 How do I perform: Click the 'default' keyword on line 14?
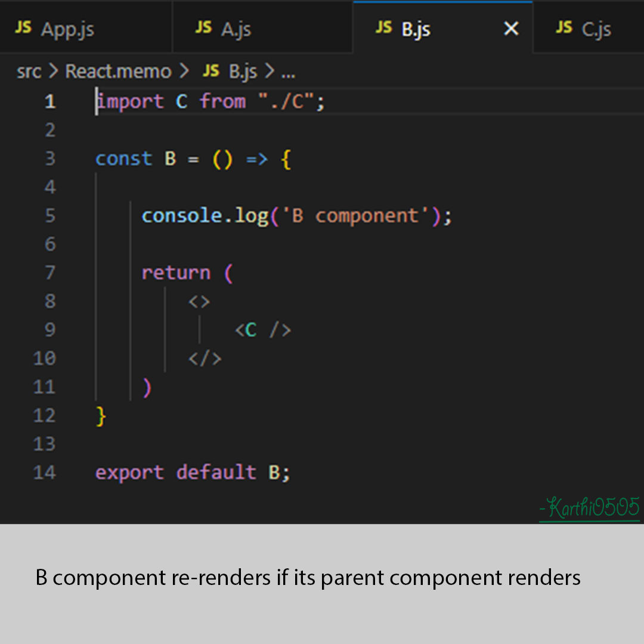point(216,472)
